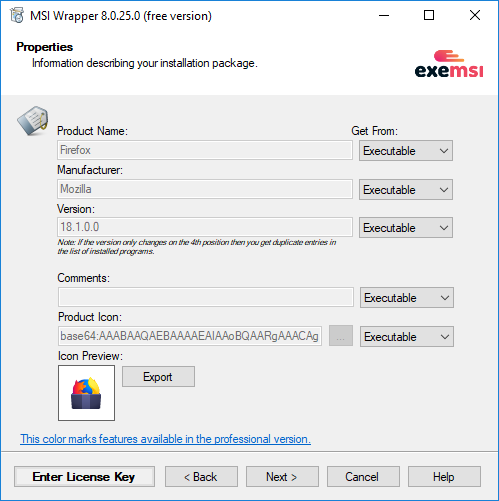Screen dimensions: 499x501
Task: Open the Product Icon Get From dropdown
Action: coord(407,336)
